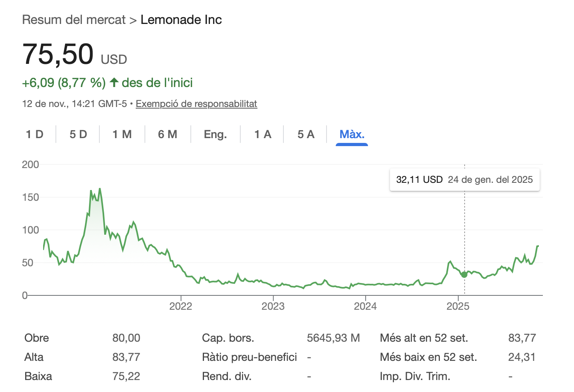Image resolution: width=574 pixels, height=392 pixels.
Task: Click the Lemonade Inc title
Action: [181, 20]
